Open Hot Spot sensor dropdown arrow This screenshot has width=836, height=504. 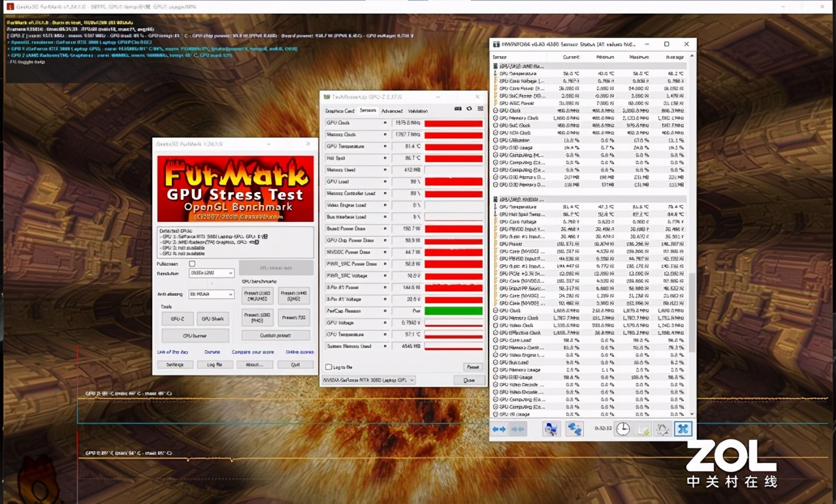coord(385,158)
